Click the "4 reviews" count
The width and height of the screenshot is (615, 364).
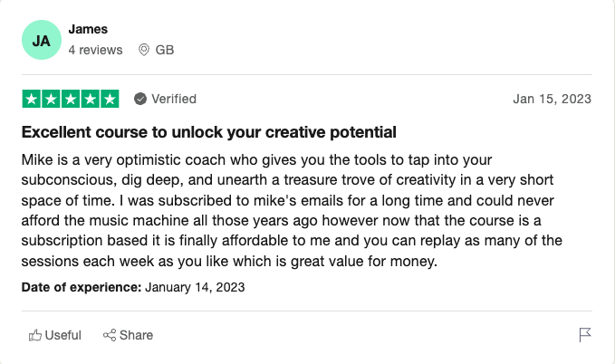coord(95,50)
